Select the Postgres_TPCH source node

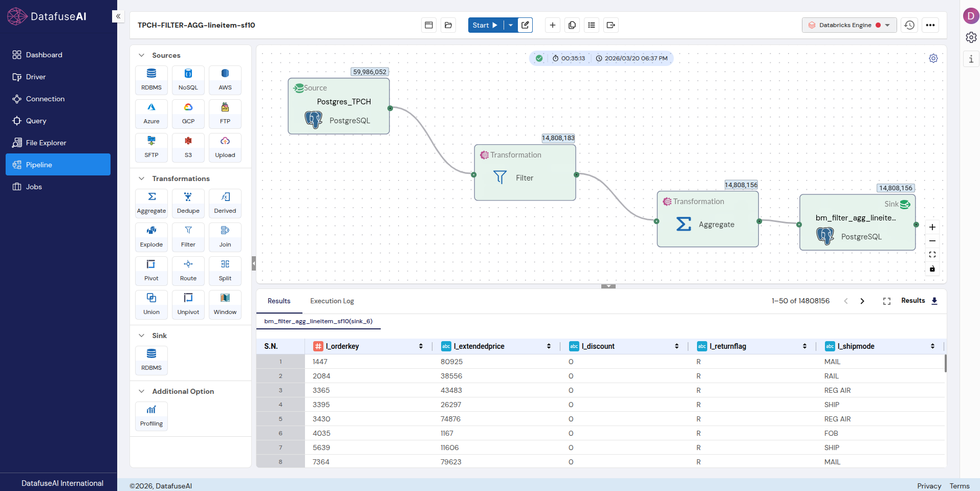[339, 106]
